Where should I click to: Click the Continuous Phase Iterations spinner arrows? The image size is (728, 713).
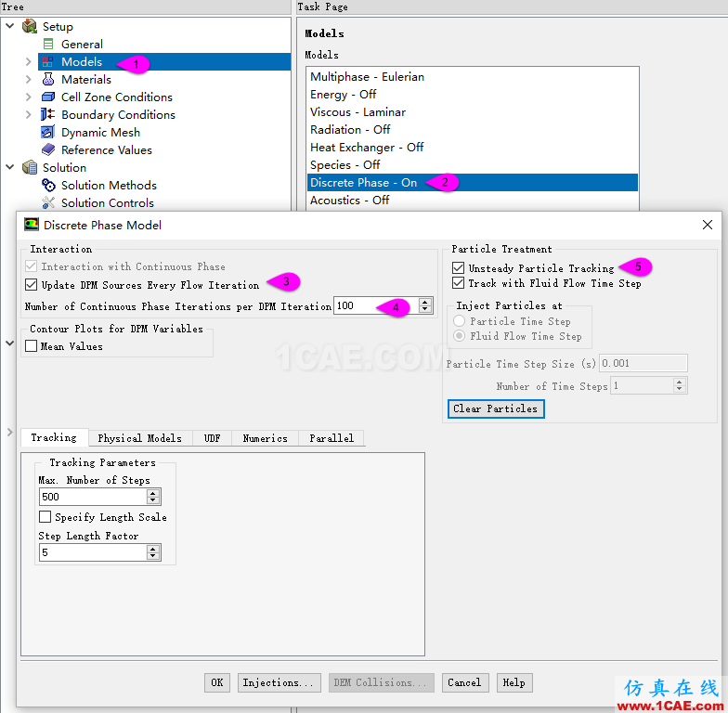(x=425, y=305)
